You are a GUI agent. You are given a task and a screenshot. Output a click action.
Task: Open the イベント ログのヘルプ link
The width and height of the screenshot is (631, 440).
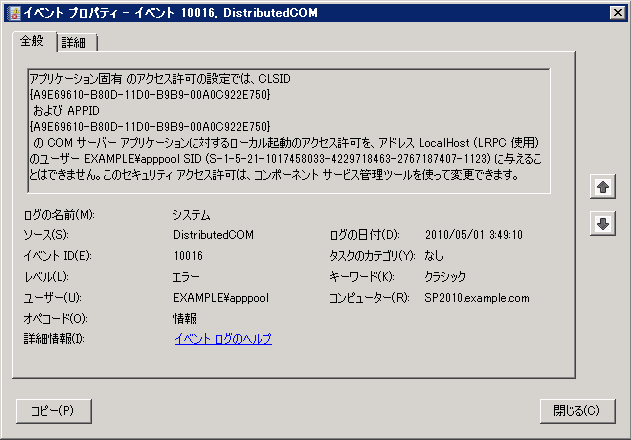point(223,339)
